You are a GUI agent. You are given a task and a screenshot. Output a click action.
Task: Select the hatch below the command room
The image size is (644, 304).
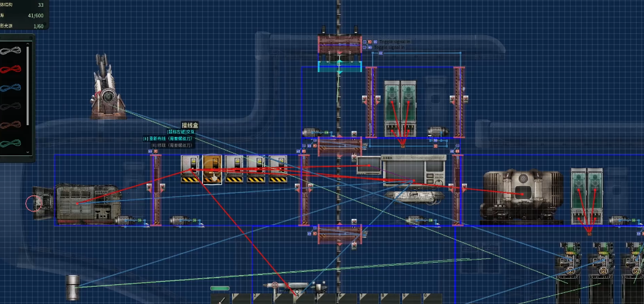click(340, 234)
